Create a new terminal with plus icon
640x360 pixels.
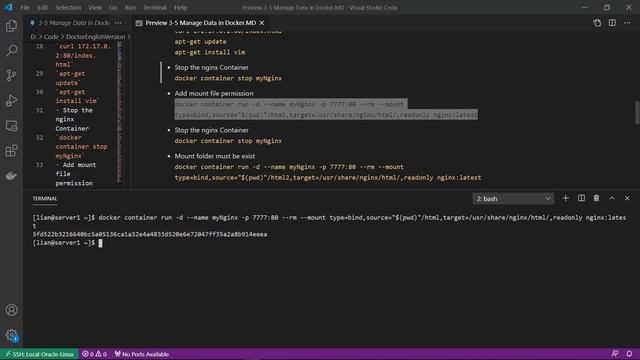pyautogui.click(x=565, y=198)
